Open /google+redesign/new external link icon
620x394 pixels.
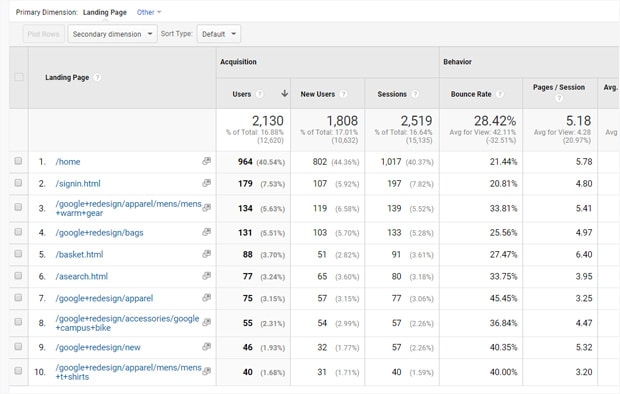click(206, 347)
